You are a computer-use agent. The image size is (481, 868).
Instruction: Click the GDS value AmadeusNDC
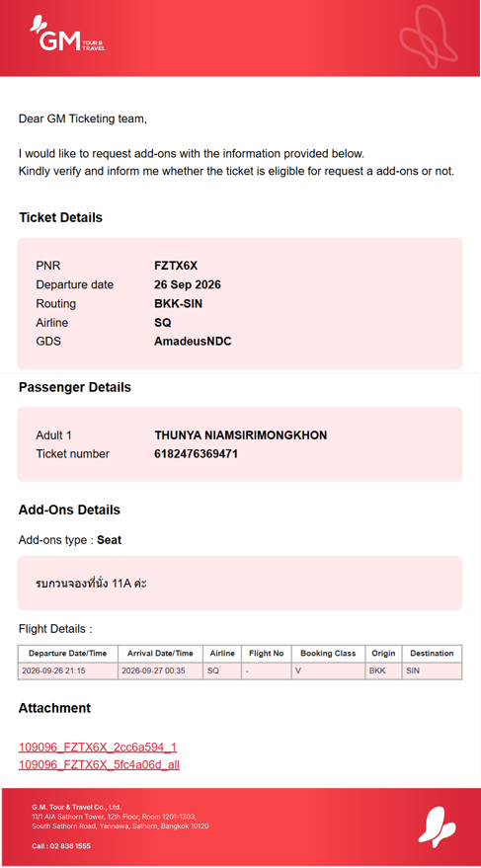click(193, 342)
